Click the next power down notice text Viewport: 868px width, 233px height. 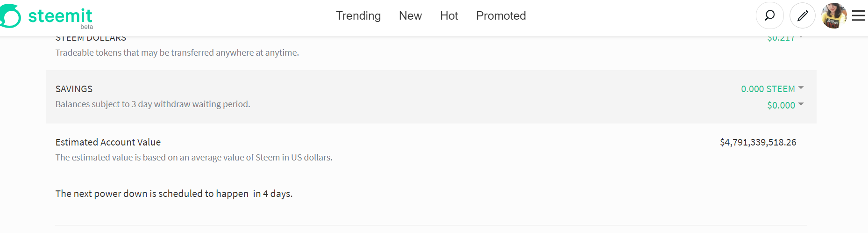[174, 194]
